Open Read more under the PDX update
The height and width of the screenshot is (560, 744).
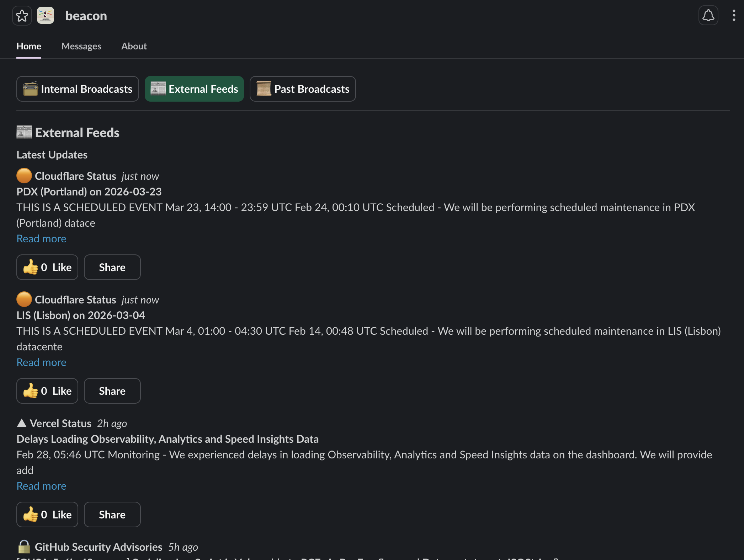pyautogui.click(x=41, y=238)
